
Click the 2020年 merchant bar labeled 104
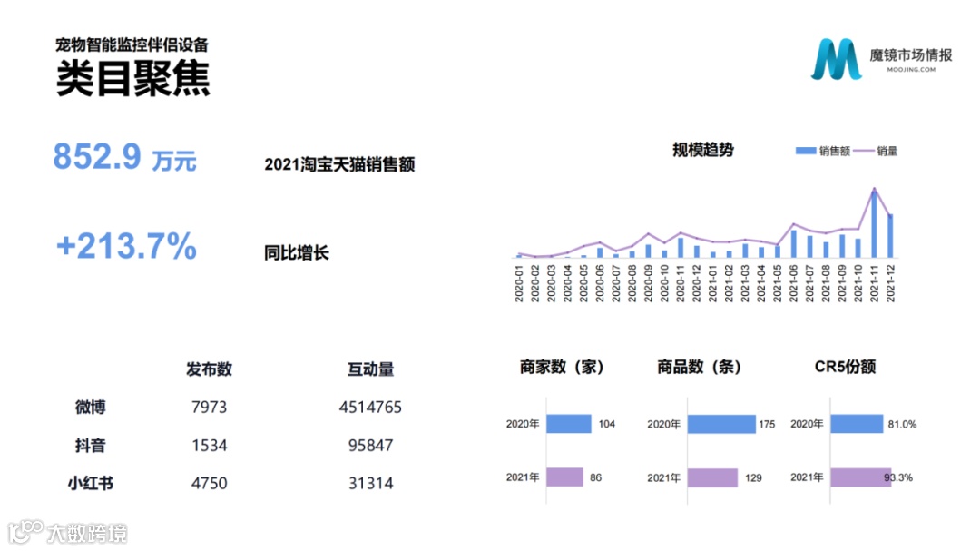point(569,423)
